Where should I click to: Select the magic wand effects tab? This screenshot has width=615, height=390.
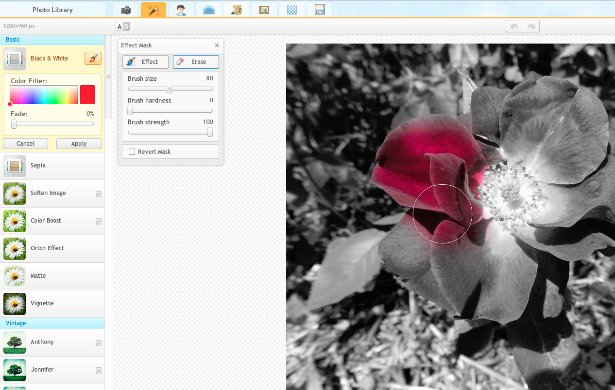[x=153, y=10]
